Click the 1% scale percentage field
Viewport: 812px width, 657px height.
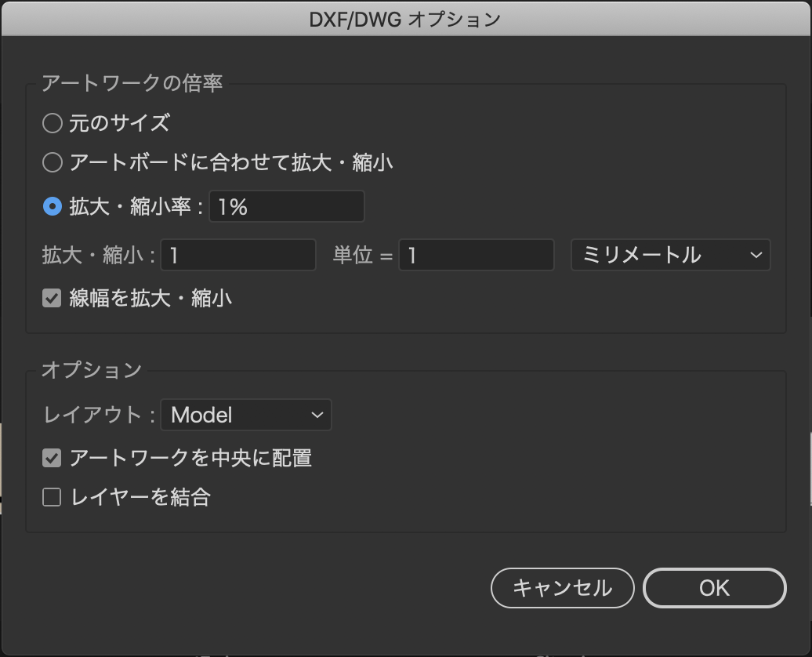[286, 205]
